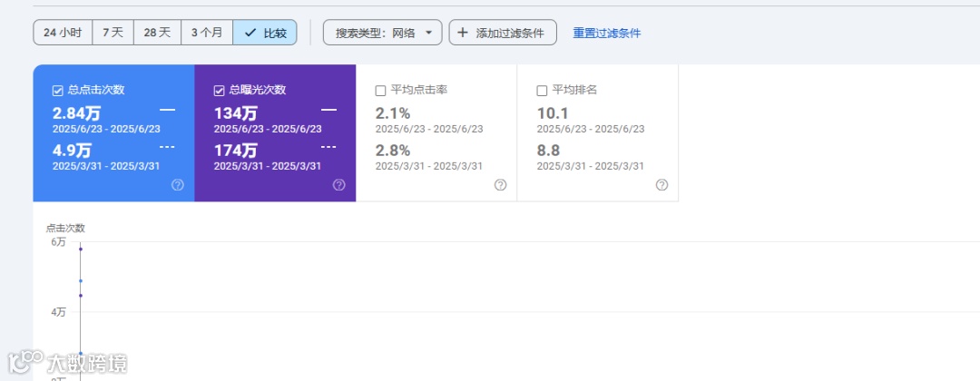This screenshot has width=980, height=381.
Task: Click the 174万 impressions value
Action: [236, 151]
